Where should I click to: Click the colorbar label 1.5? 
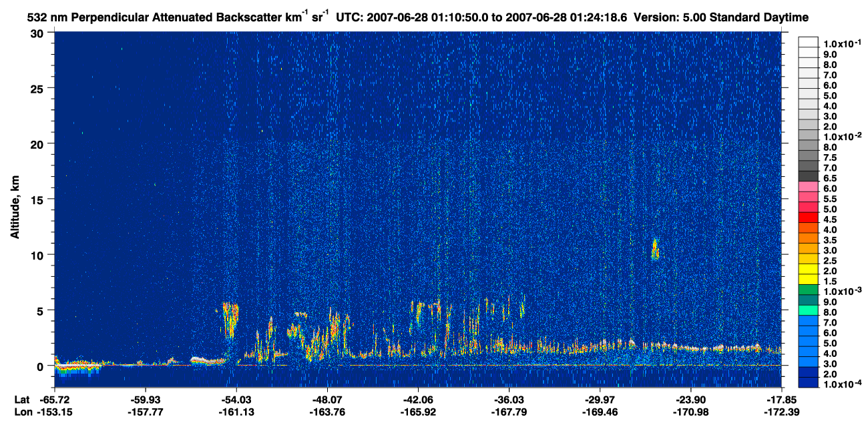[829, 282]
